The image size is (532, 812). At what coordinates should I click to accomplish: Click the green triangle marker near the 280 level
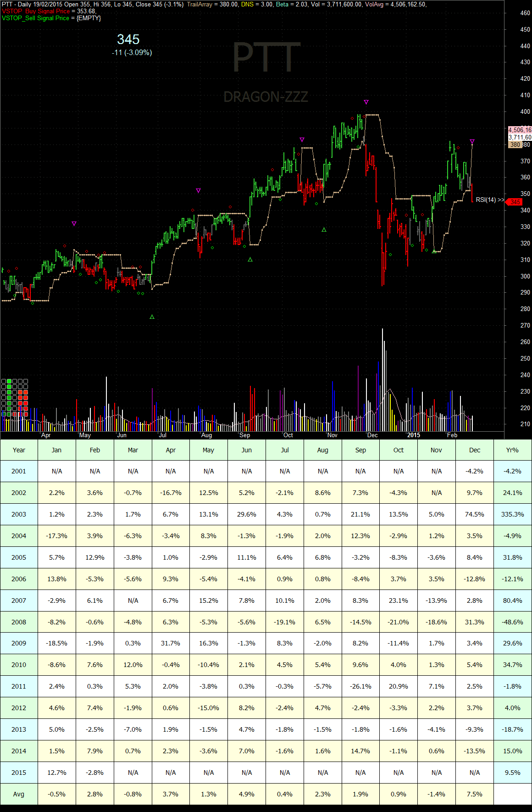[152, 317]
